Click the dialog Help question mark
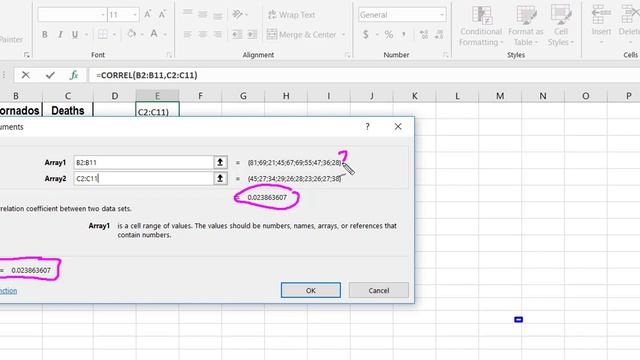The height and width of the screenshot is (360, 640). pos(367,127)
